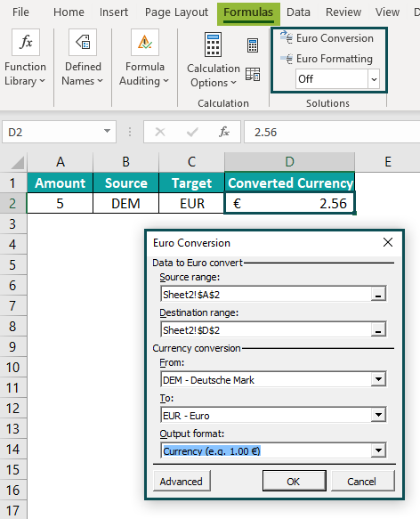Click the Euro Conversion ribbon icon
The width and height of the screenshot is (420, 519).
coord(287,37)
